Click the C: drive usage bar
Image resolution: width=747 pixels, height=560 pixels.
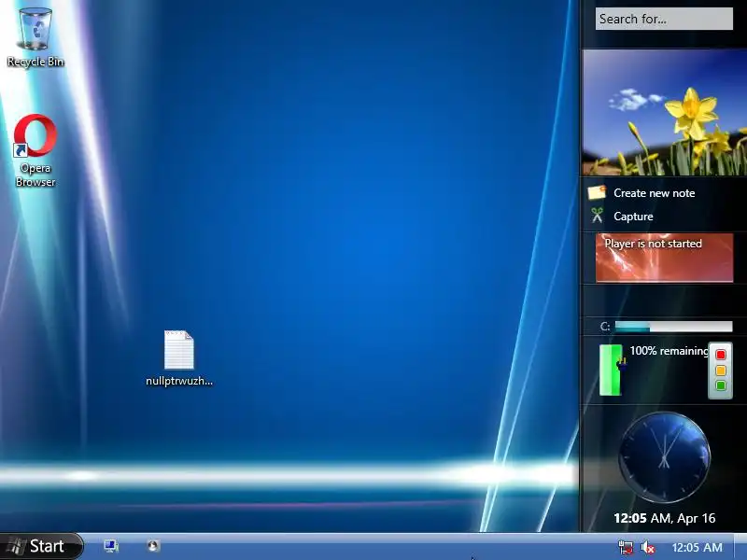[673, 326]
